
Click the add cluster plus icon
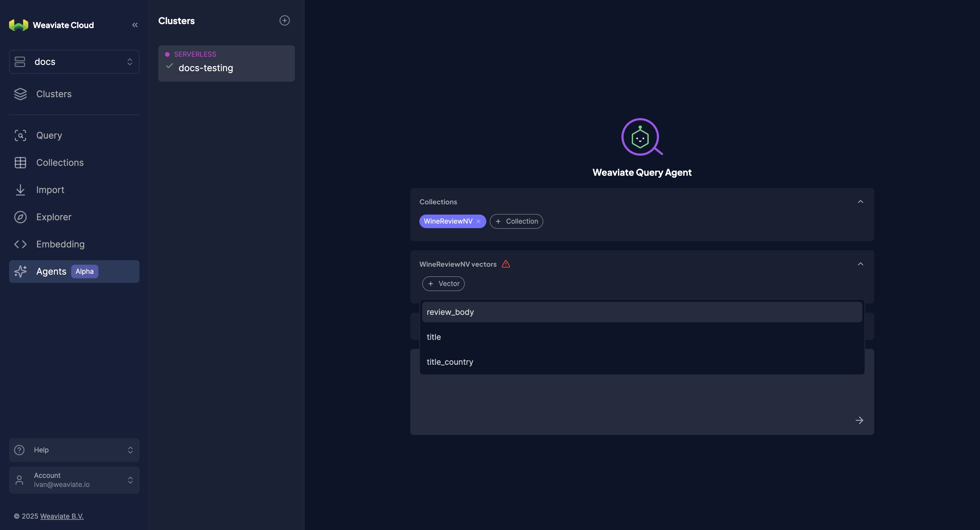pyautogui.click(x=285, y=20)
